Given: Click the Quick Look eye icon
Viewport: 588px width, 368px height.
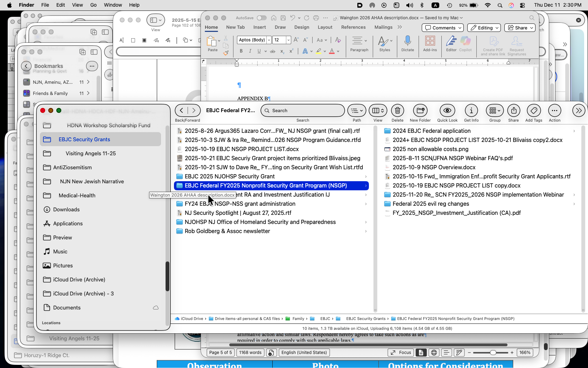Looking at the screenshot, I should coord(447,111).
